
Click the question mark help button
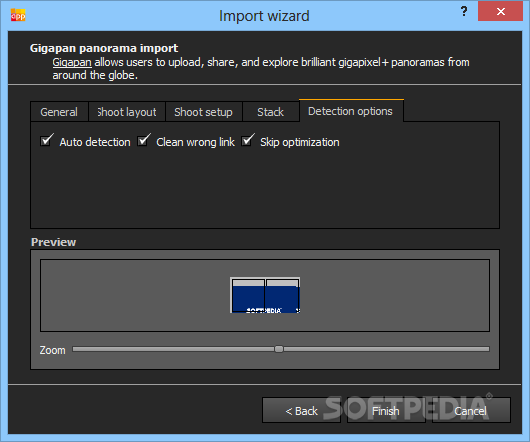(x=464, y=11)
